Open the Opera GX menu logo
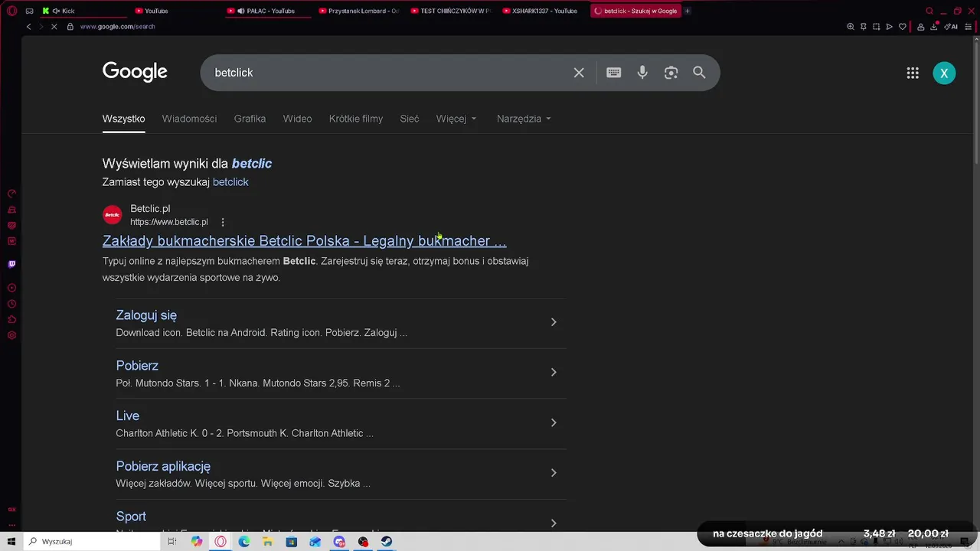Image resolution: width=980 pixels, height=551 pixels. [11, 11]
